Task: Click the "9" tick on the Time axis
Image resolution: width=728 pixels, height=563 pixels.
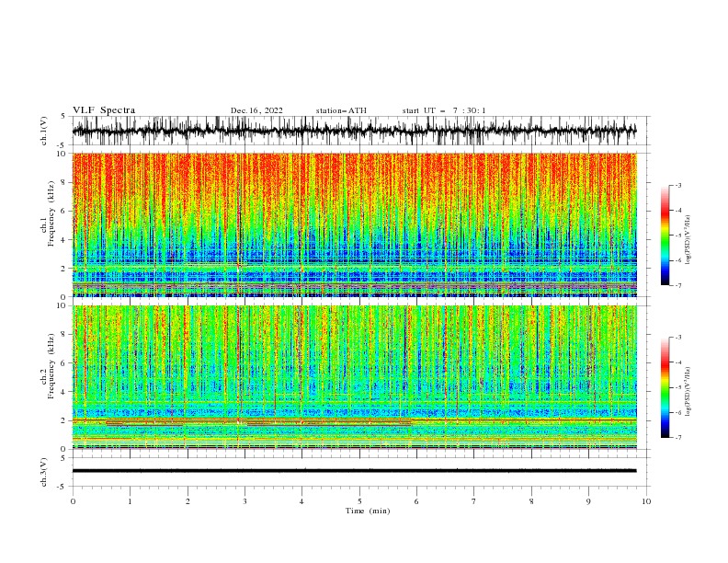Action: click(588, 501)
